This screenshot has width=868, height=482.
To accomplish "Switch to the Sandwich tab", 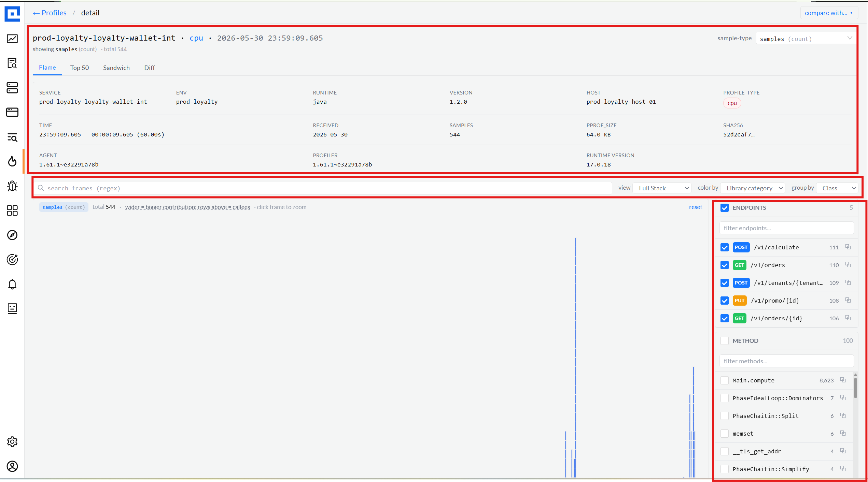I will 116,68.
